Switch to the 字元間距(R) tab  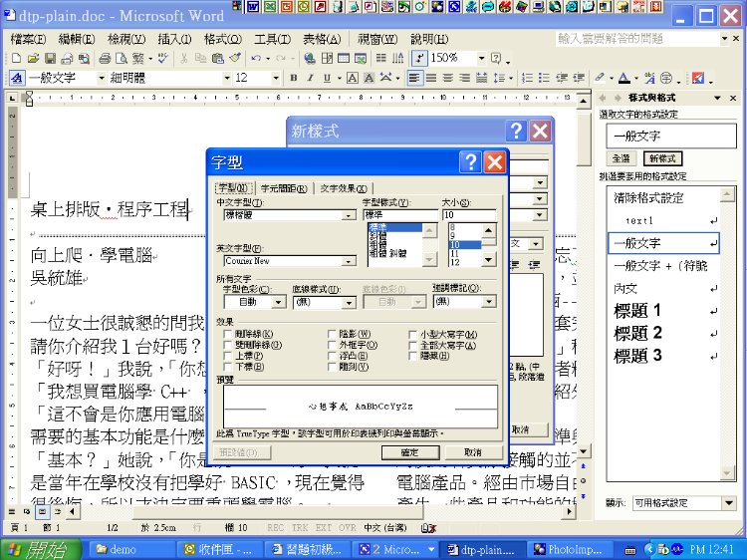click(x=284, y=188)
